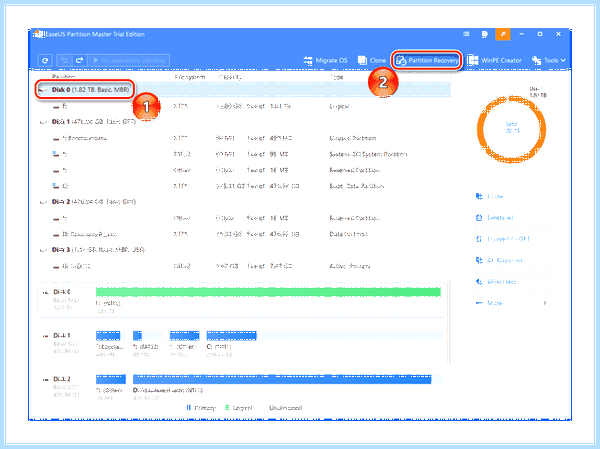
Task: Choose Wipe Data in the actions panel
Action: click(496, 282)
